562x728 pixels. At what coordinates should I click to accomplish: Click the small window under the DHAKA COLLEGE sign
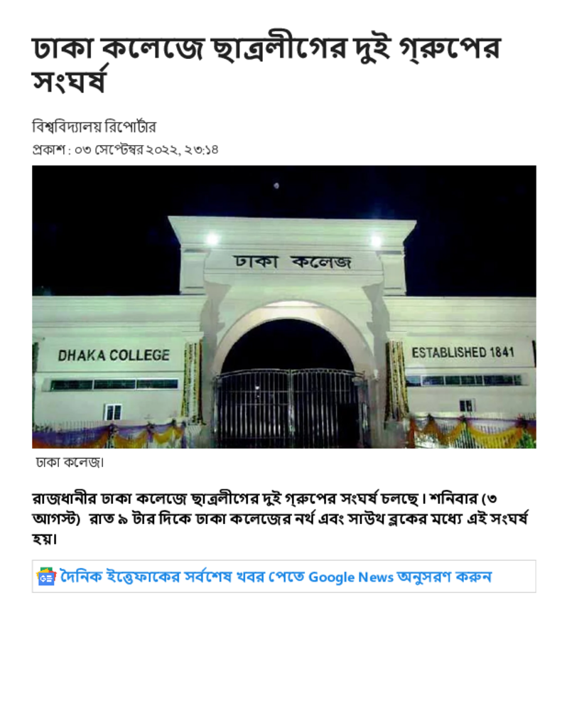tap(114, 412)
